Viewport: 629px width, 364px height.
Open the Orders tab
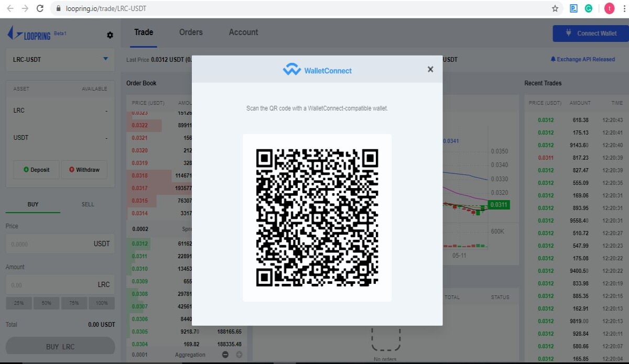(191, 32)
